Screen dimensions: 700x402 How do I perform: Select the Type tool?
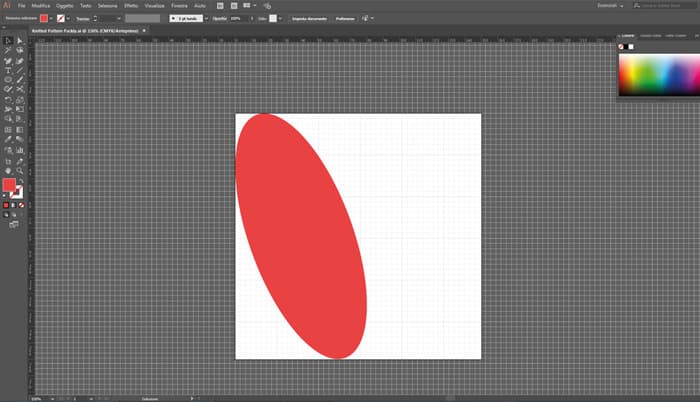tap(8, 71)
